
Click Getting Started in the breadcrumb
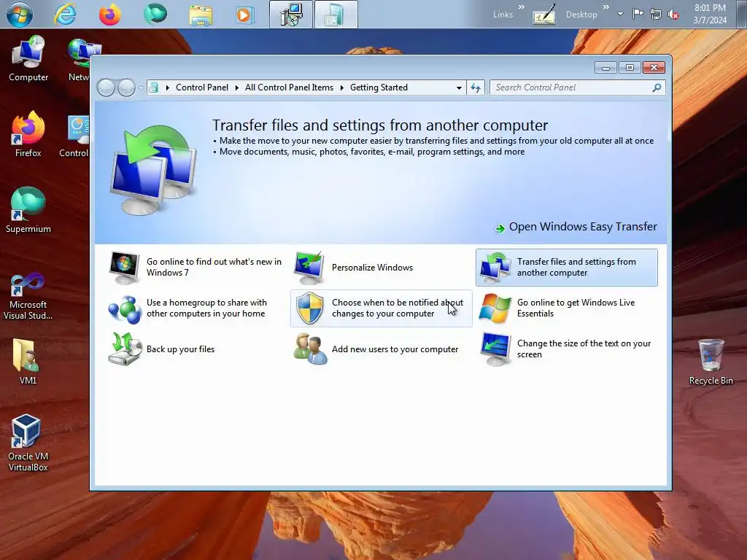(379, 87)
